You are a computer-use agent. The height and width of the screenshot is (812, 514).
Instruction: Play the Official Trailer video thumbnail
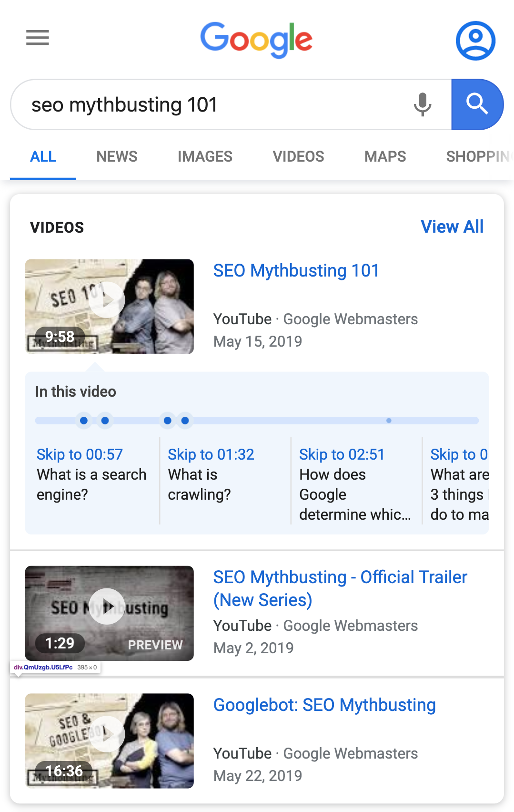coord(109,613)
